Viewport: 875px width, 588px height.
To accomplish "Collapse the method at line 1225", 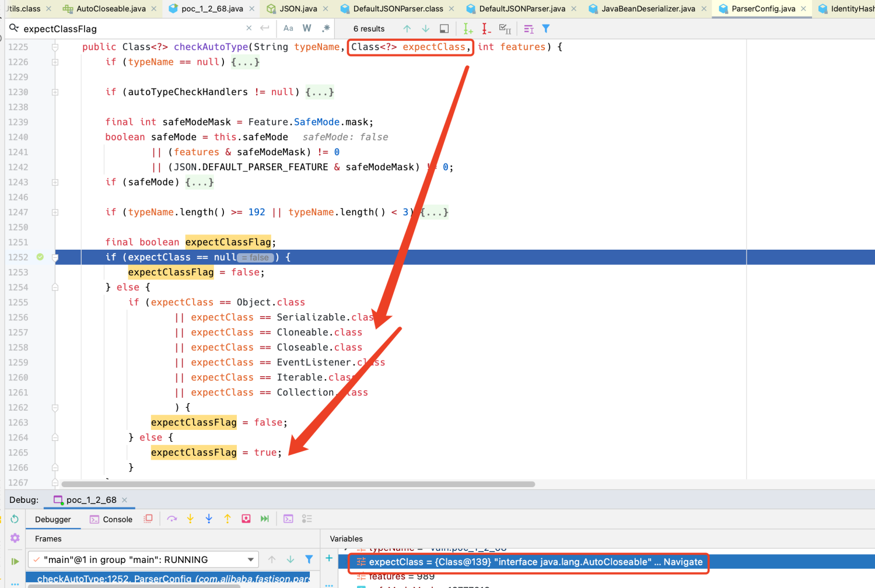I will point(55,47).
